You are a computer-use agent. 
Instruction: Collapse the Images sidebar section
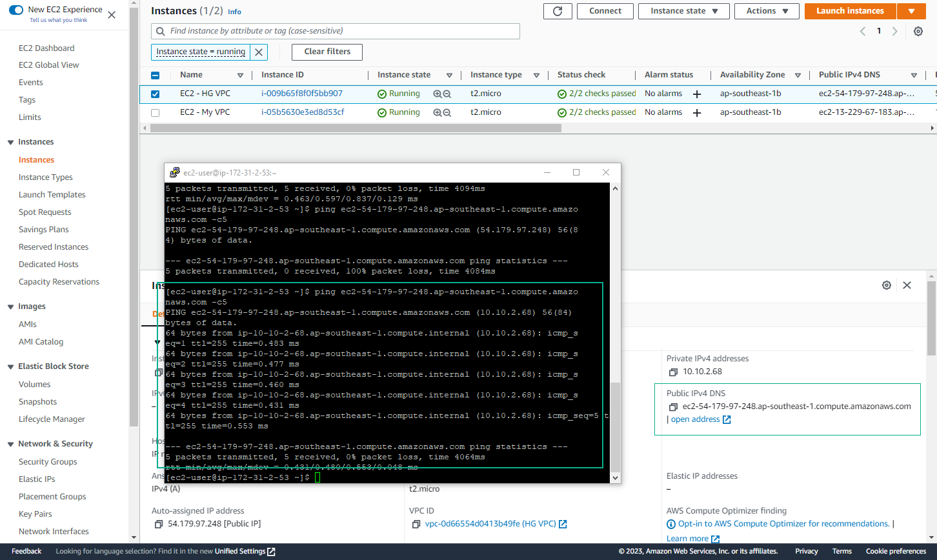point(10,307)
